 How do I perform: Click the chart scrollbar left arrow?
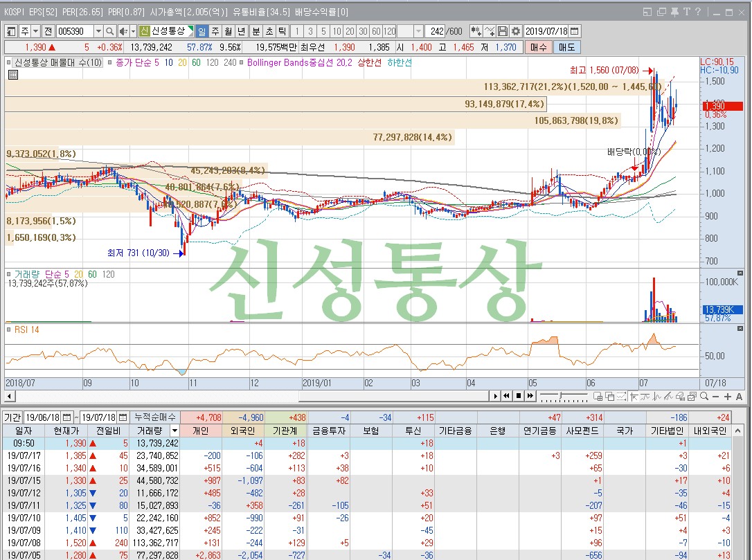(x=10, y=396)
